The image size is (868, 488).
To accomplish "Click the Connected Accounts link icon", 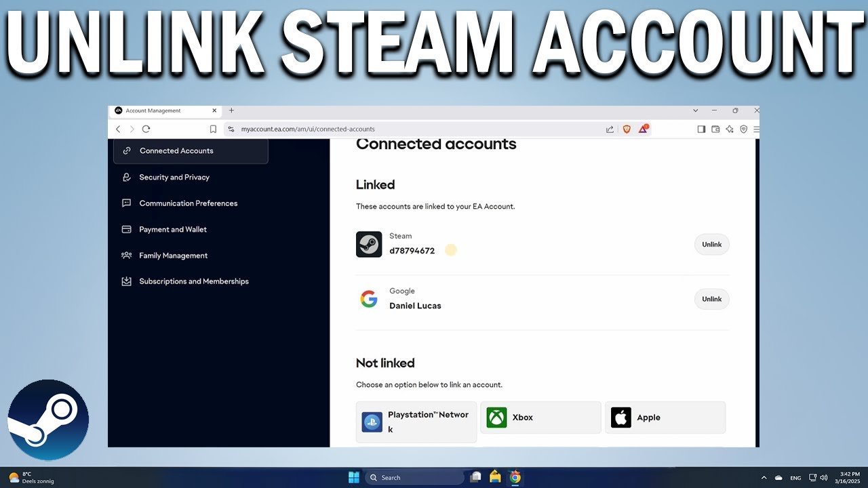I will coord(126,150).
